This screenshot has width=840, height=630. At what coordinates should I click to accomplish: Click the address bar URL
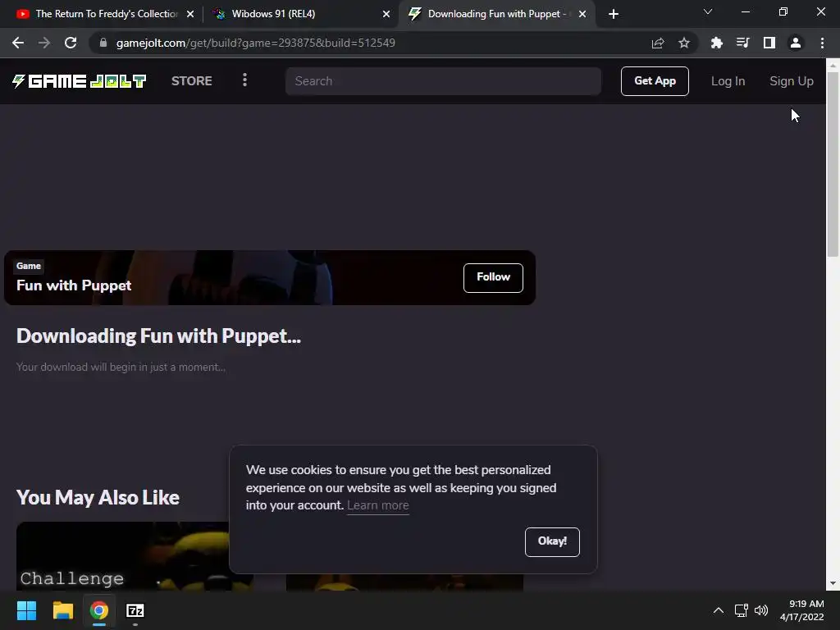[256, 43]
